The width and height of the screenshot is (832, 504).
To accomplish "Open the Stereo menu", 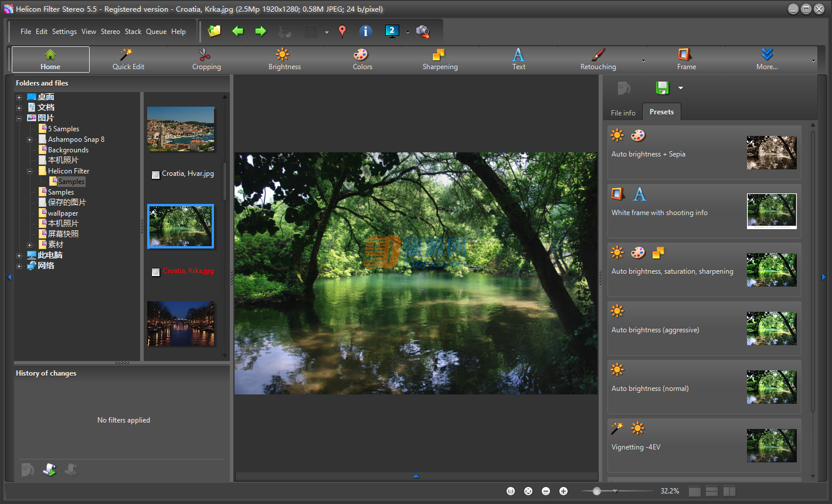I will pos(110,32).
